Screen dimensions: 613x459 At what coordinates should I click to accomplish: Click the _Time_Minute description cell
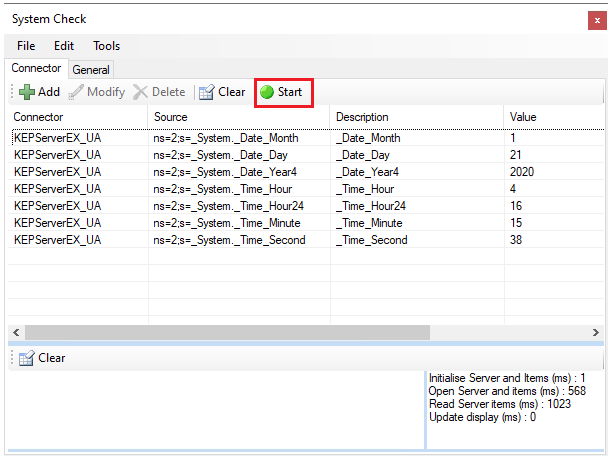[x=417, y=223]
